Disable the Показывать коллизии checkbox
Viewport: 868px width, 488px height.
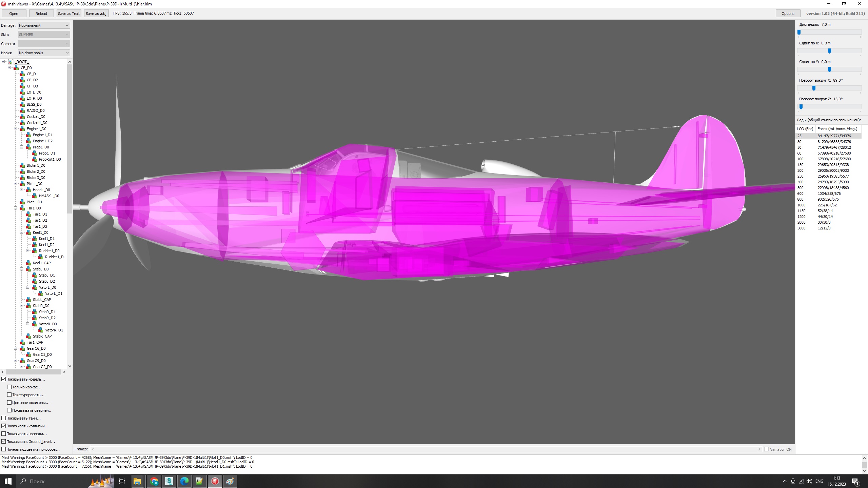[4, 426]
